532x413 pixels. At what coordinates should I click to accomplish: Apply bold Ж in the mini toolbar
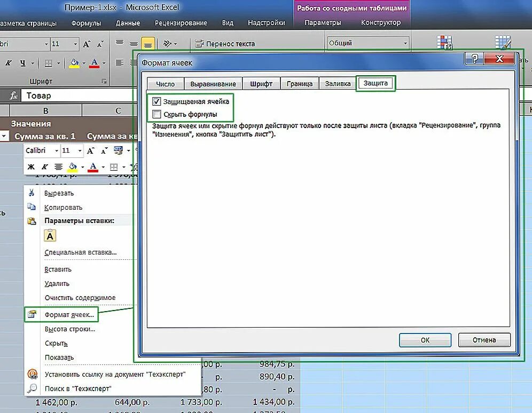coord(31,166)
